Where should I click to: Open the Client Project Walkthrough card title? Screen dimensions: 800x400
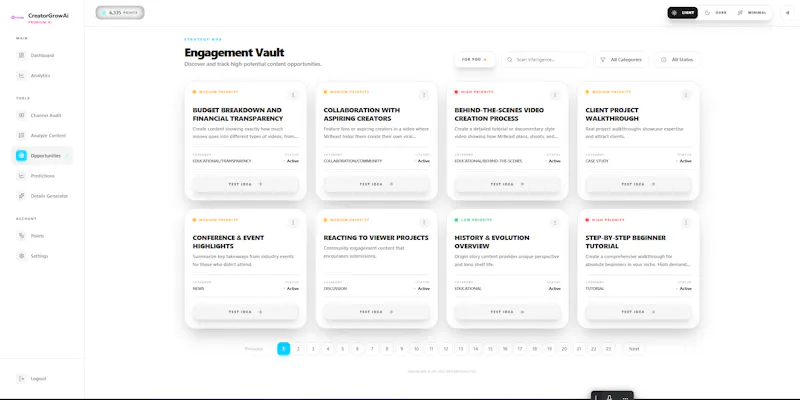tap(612, 114)
